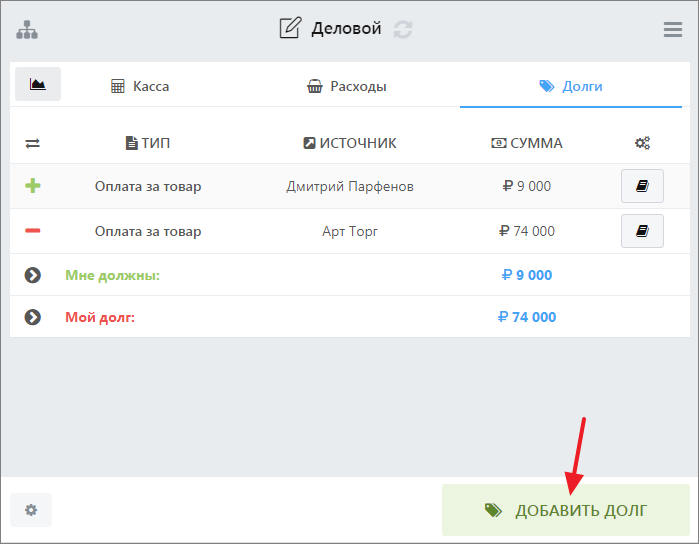This screenshot has height=544, width=699.
Task: Expand the Мой долг section
Action: (33, 317)
